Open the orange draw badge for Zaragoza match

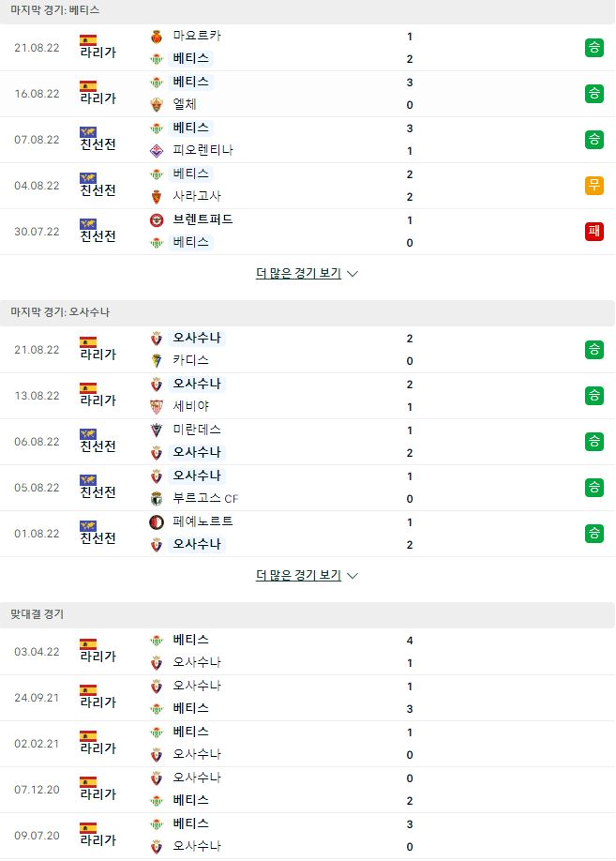click(x=594, y=186)
